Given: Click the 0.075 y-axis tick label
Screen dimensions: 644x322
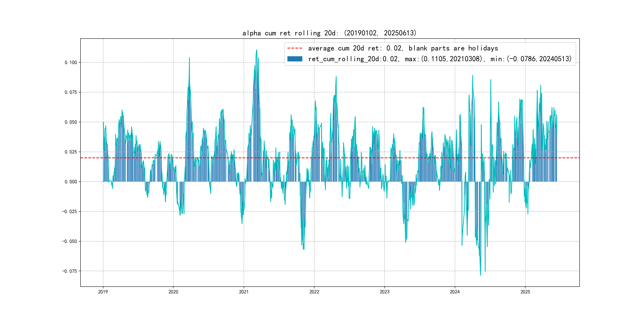Looking at the screenshot, I should click(x=71, y=92).
